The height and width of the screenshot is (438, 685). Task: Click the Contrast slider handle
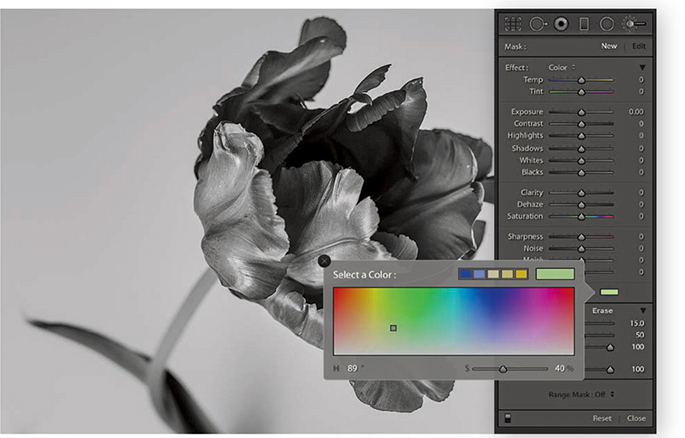[581, 124]
